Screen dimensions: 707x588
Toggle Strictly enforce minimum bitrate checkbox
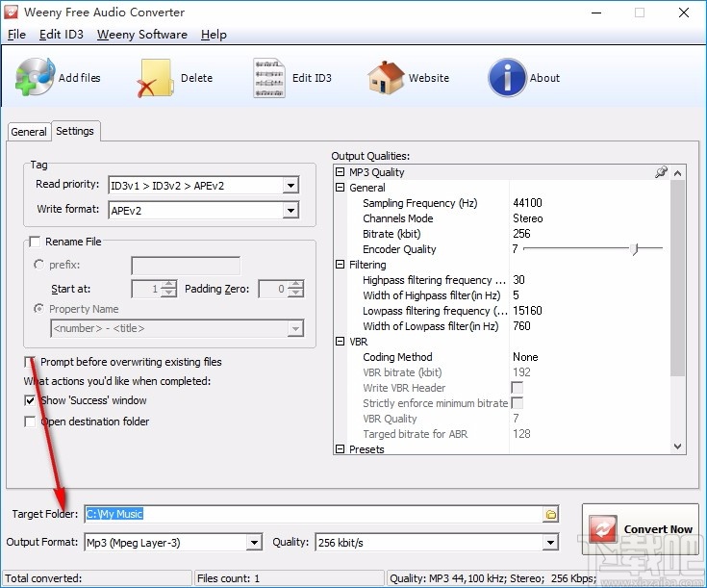tap(518, 403)
